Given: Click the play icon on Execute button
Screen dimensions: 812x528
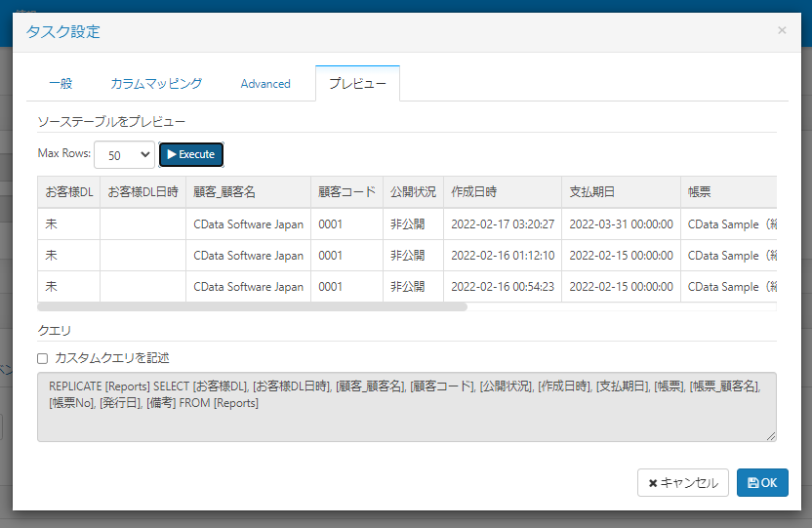Looking at the screenshot, I should click(x=172, y=154).
